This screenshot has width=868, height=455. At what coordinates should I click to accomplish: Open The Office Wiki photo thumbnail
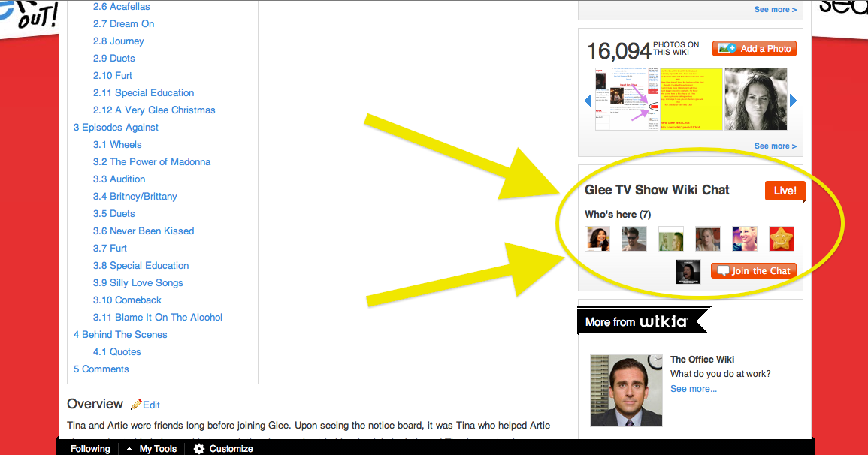tap(626, 390)
